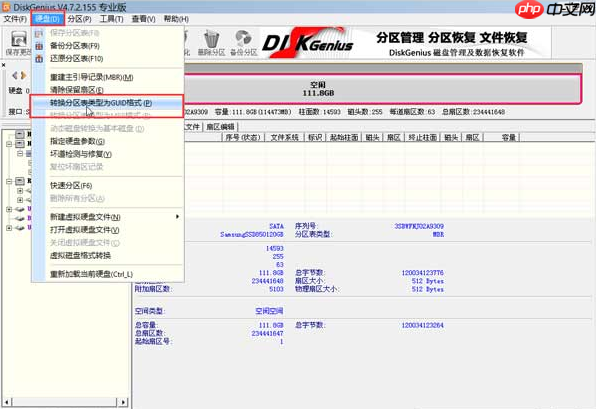Click the 柱面数:14593 text in disk info line

(x=320, y=112)
